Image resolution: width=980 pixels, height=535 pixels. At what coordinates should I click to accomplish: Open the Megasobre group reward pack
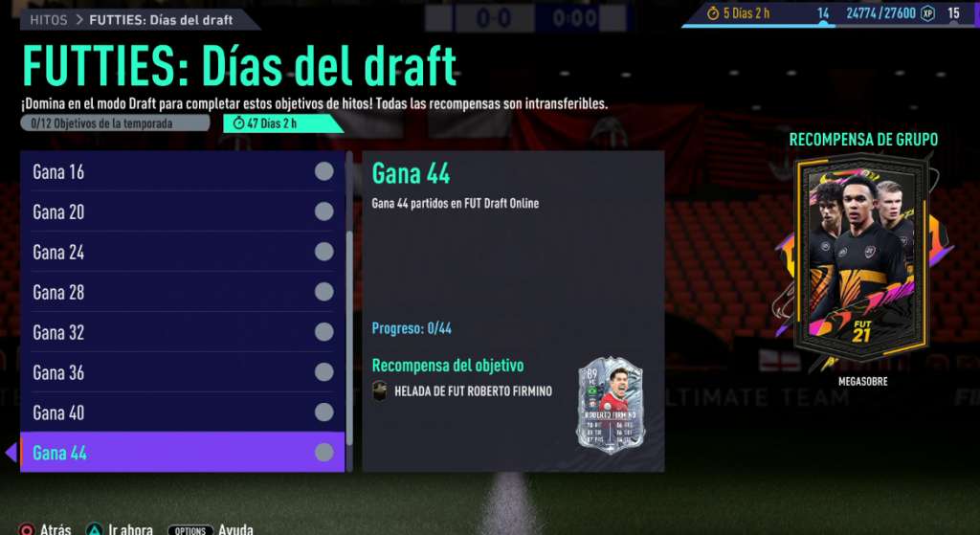861,259
